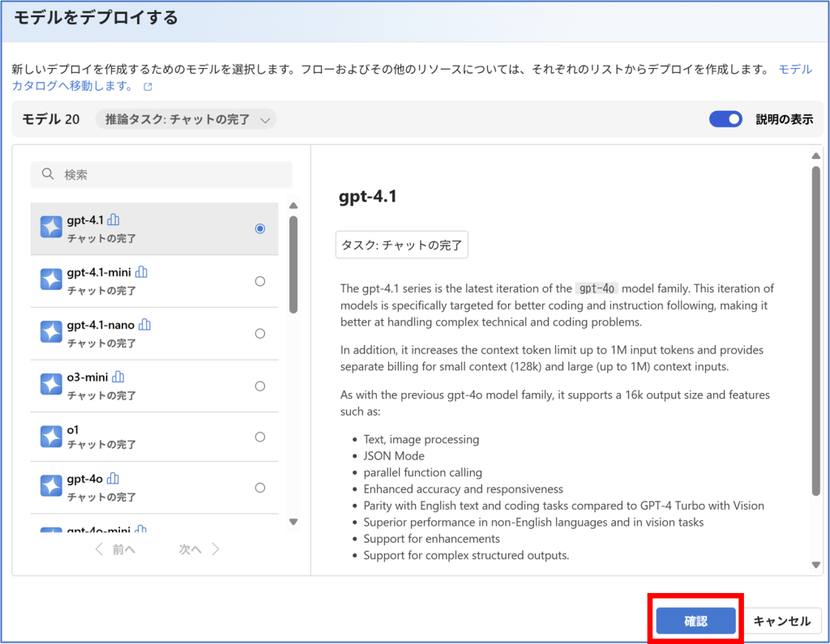Click the モデルをデプロイする dialog title
Screen dimensions: 830x644
click(96, 18)
